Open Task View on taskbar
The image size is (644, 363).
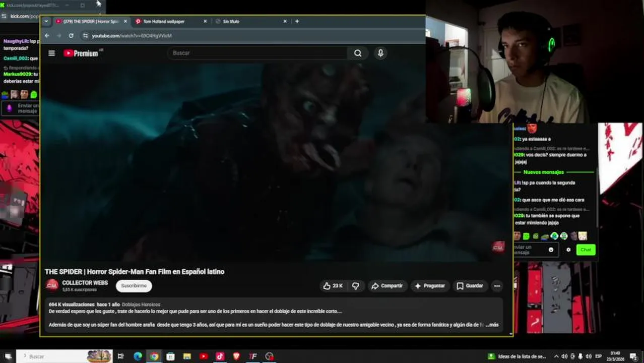(x=120, y=356)
